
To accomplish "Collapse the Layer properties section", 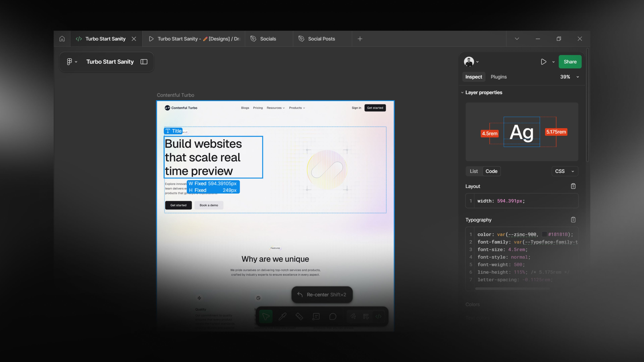I will [462, 93].
